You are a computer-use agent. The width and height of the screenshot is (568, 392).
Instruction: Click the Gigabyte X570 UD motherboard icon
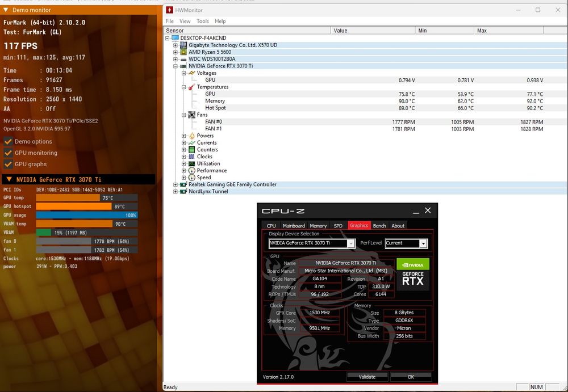[183, 45]
